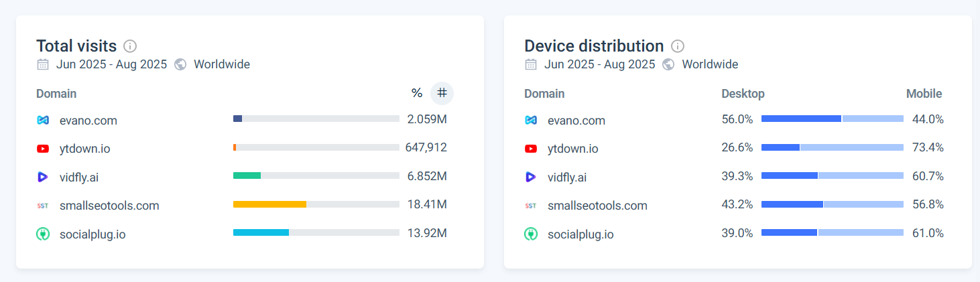Screen dimensions: 980x282
Task: Switch Total visits to percentage view
Action: click(x=417, y=93)
